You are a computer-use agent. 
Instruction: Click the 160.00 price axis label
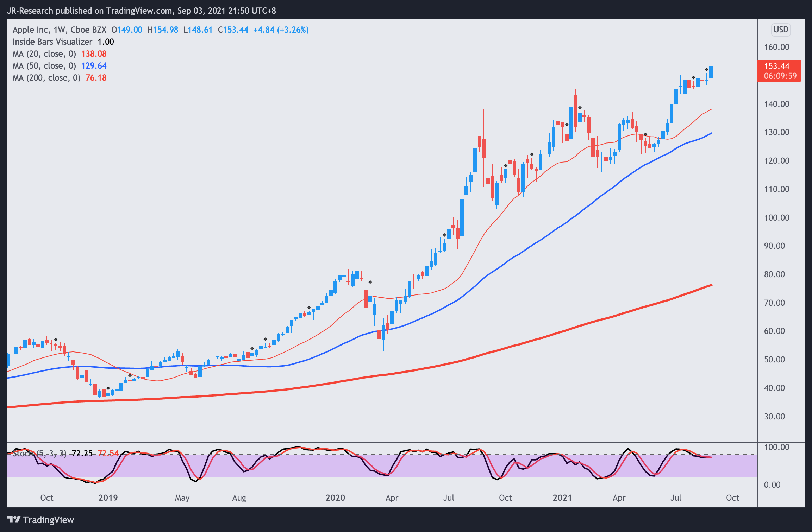(x=776, y=47)
